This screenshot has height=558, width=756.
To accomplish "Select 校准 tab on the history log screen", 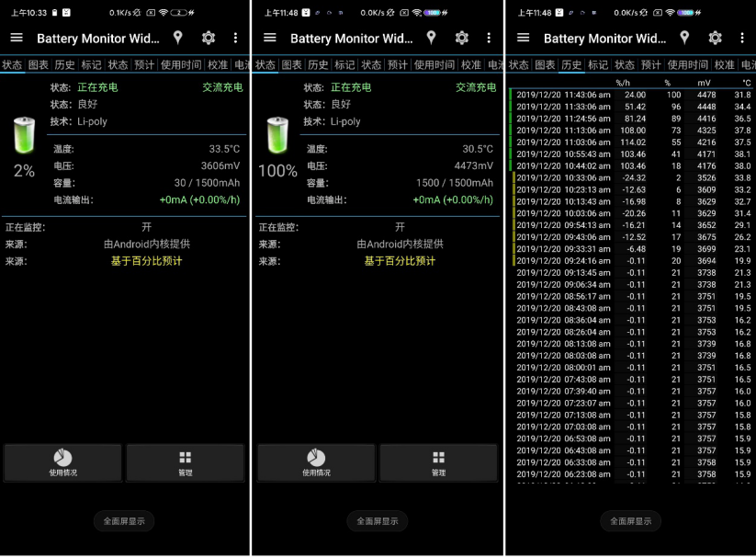I will pyautogui.click(x=724, y=64).
